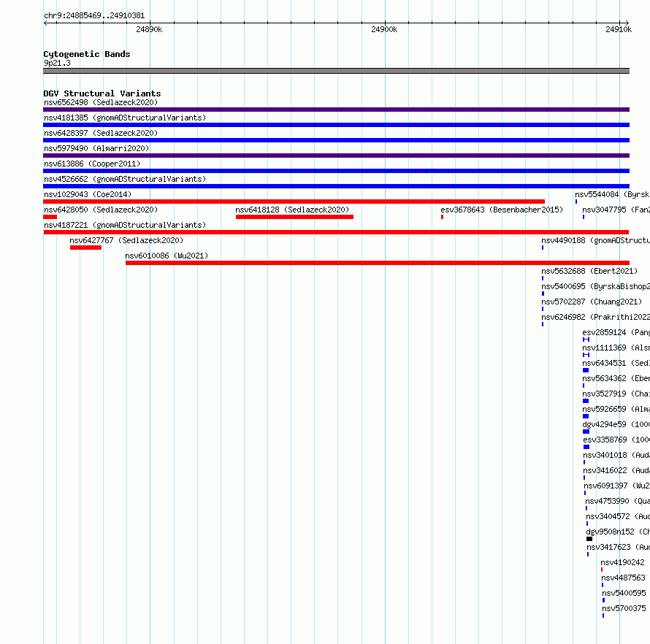This screenshot has height=644, width=650.
Task: Click the 9p21.3 band label
Action: 57,63
